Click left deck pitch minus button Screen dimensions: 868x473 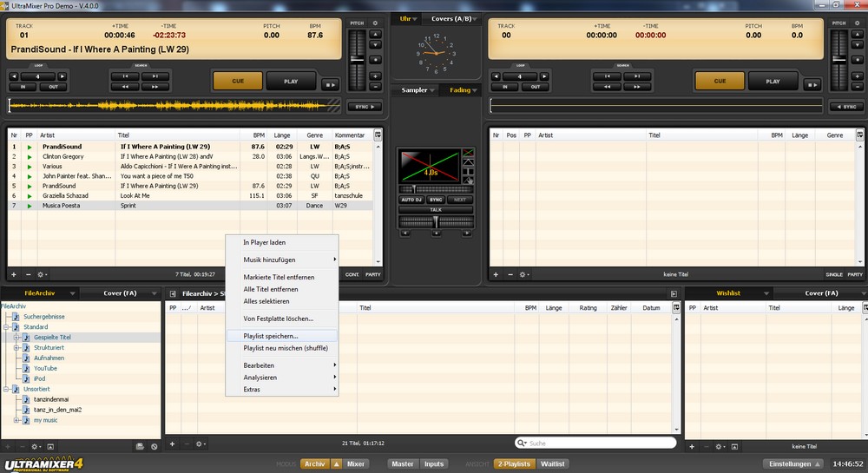point(375,87)
